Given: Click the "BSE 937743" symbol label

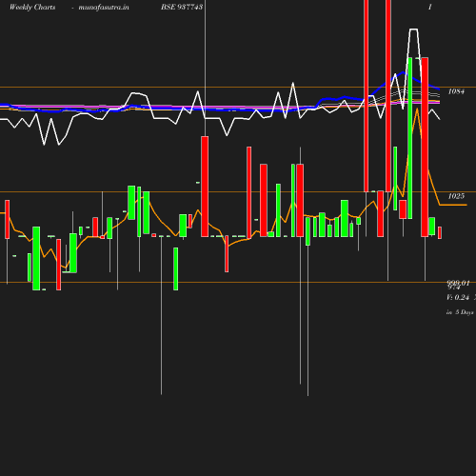Looking at the screenshot, I should point(182,7).
